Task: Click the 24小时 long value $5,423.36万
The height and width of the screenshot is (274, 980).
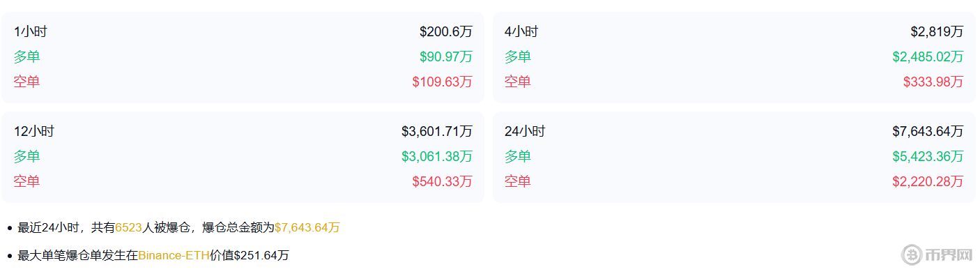Action: (928, 156)
